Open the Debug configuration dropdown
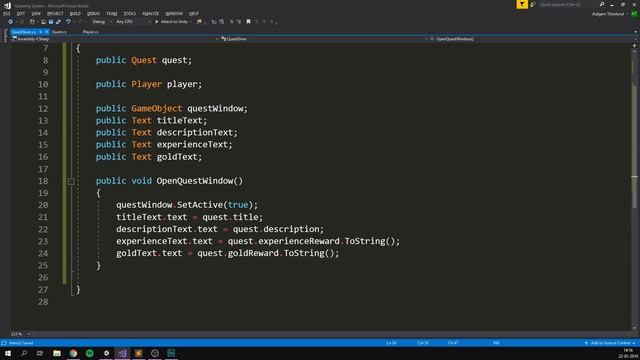This screenshot has height=360, width=640. coord(102,22)
